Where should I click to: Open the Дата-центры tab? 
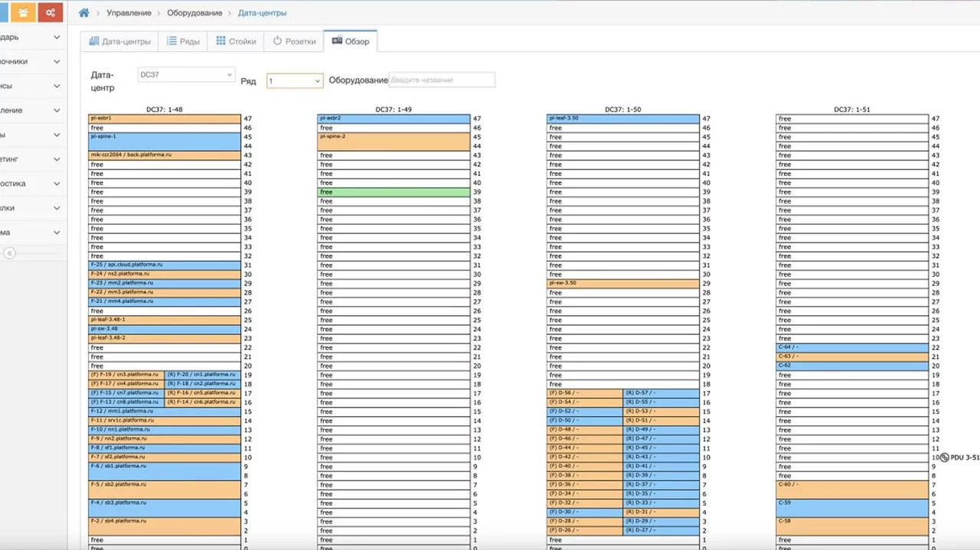pyautogui.click(x=120, y=41)
